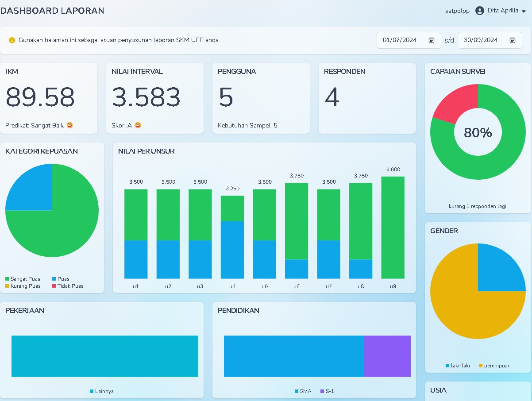Click calendar icon in start date field
Screen dimensions: 532x401
click(432, 40)
